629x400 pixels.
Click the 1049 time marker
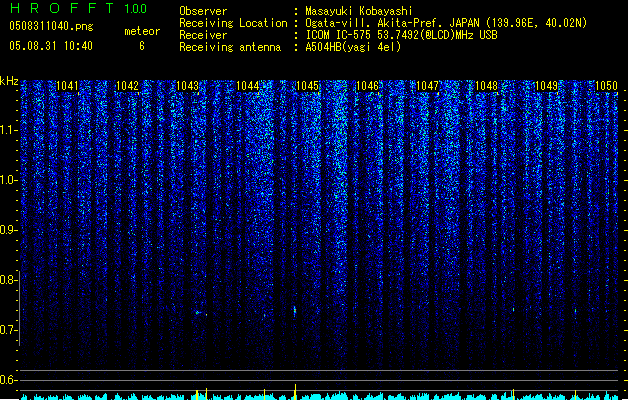[x=547, y=86]
